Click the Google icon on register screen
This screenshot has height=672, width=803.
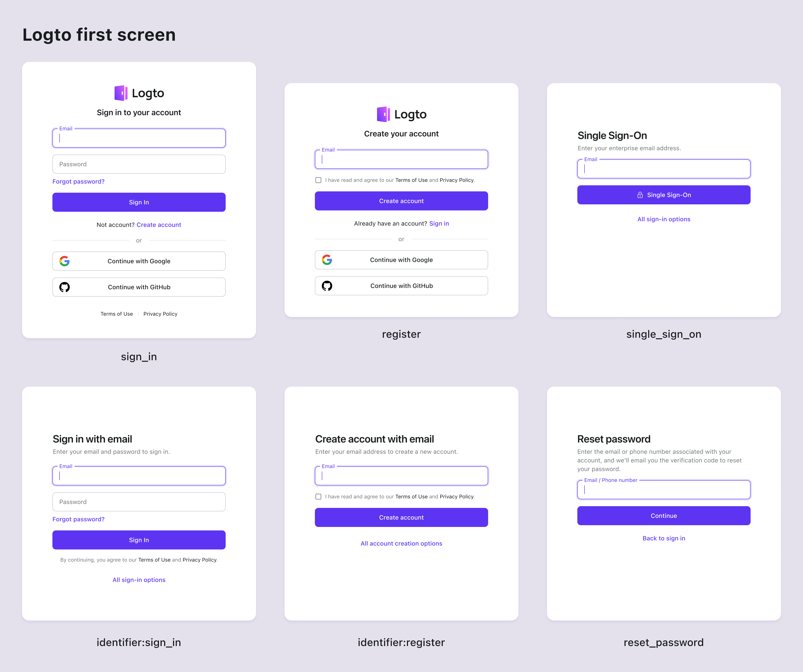point(327,260)
